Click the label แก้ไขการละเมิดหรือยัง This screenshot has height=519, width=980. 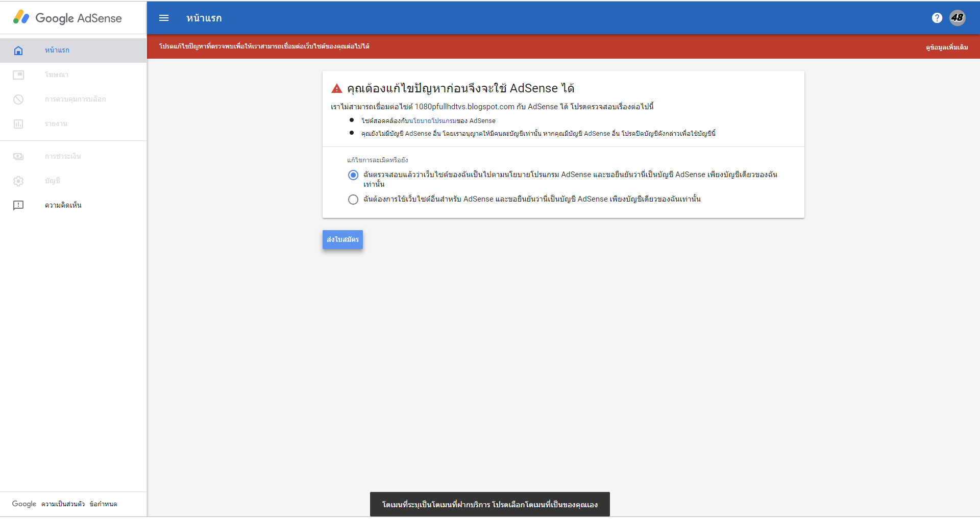pyautogui.click(x=378, y=160)
